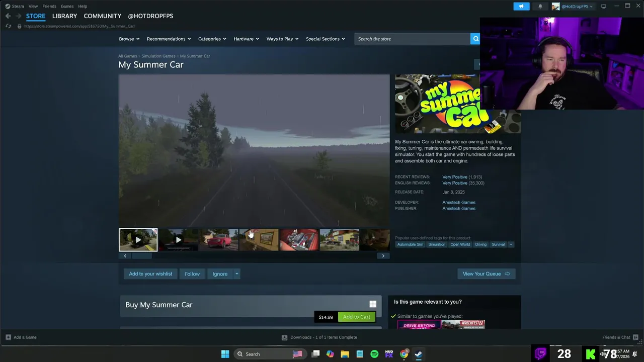
Task: Select the red car screenshot thumbnail
Action: coord(218,240)
